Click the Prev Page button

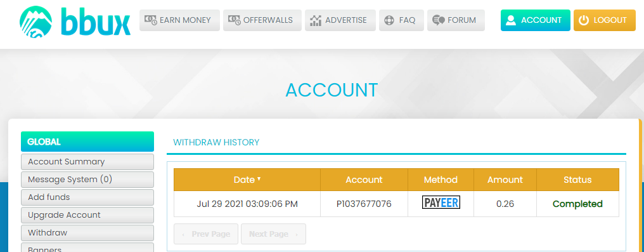[206, 234]
